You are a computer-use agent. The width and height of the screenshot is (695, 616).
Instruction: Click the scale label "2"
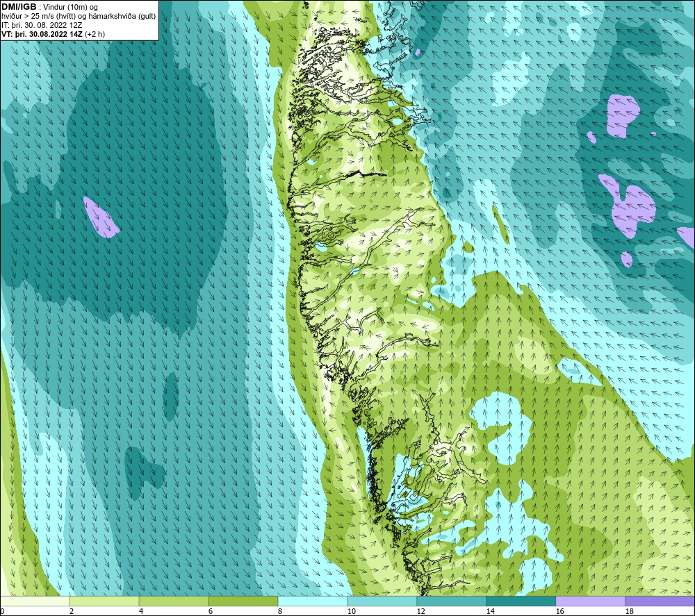pos(72,611)
